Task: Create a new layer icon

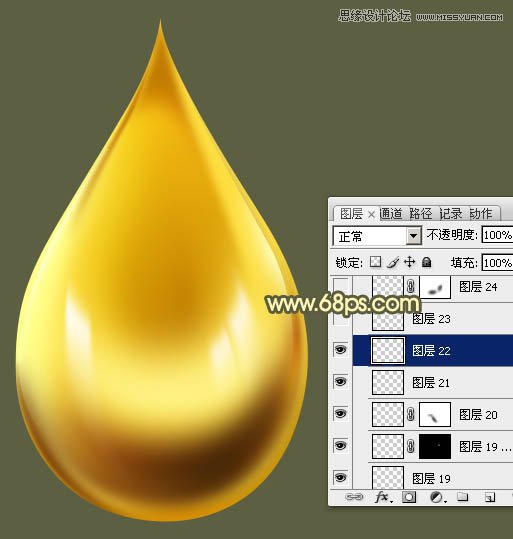Action: click(x=490, y=497)
